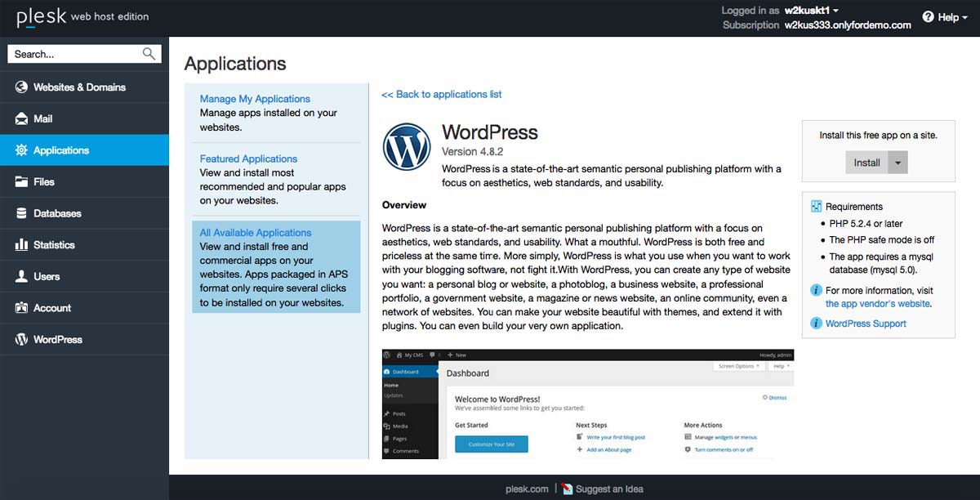Click the question mark Help icon
980x500 pixels.
(928, 17)
